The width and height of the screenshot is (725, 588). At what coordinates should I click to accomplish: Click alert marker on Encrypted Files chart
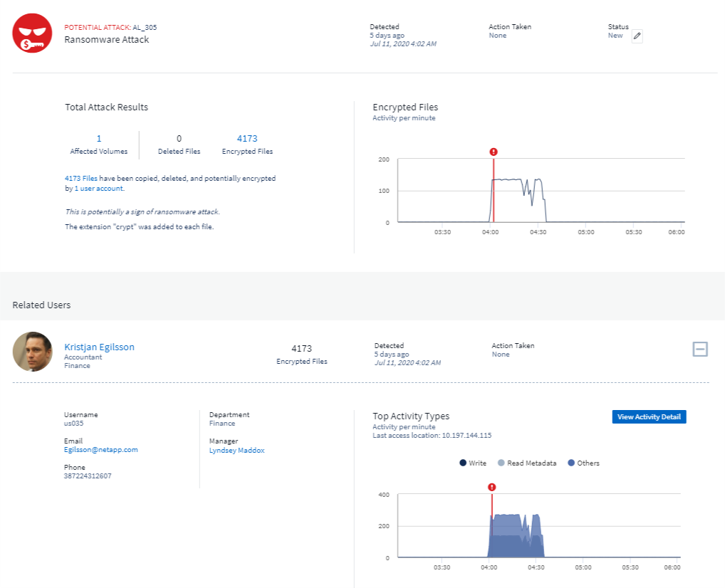click(x=494, y=152)
